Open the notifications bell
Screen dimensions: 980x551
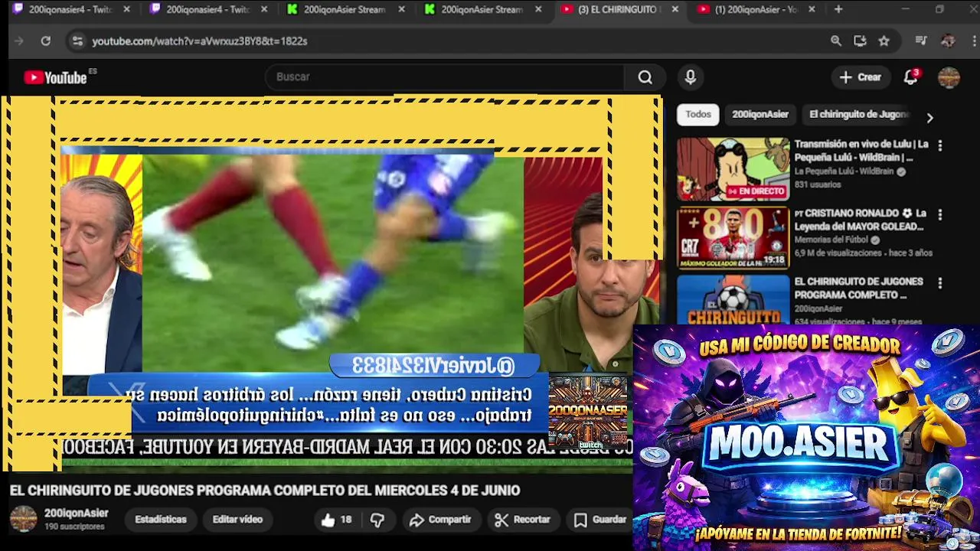911,77
